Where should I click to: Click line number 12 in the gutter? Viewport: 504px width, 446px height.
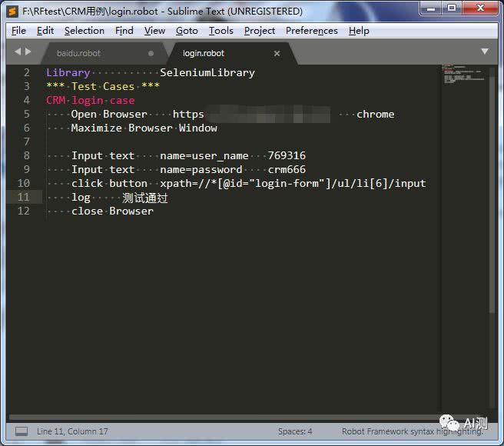(x=24, y=211)
